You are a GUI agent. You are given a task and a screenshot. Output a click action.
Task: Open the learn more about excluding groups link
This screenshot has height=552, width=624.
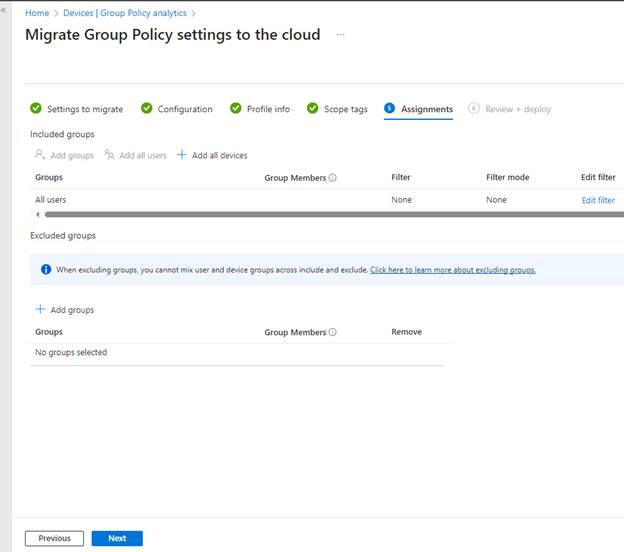452,270
